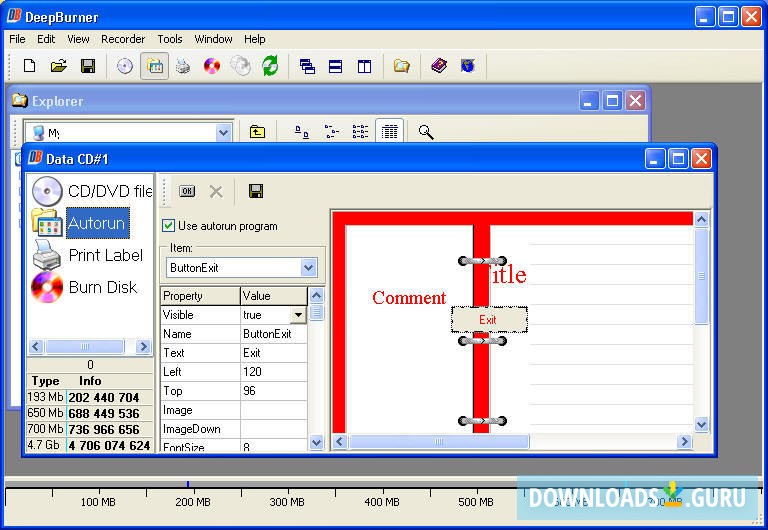The image size is (768, 530).
Task: Click the X cancel icon in Autorun toolbar
Action: (x=216, y=192)
